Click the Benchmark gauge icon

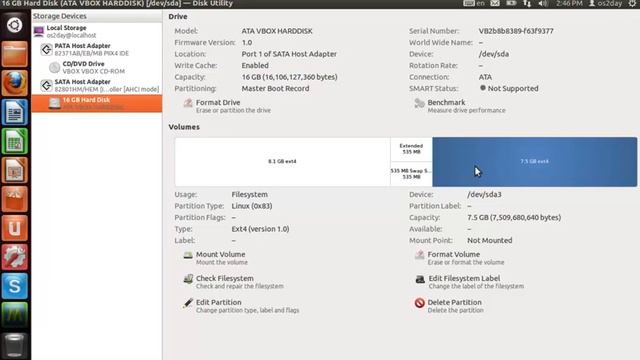tap(419, 103)
